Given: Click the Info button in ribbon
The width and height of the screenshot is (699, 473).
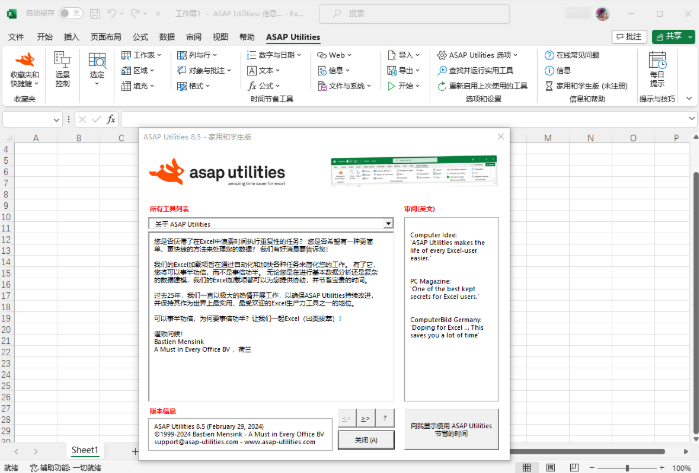Looking at the screenshot, I should tap(557, 70).
